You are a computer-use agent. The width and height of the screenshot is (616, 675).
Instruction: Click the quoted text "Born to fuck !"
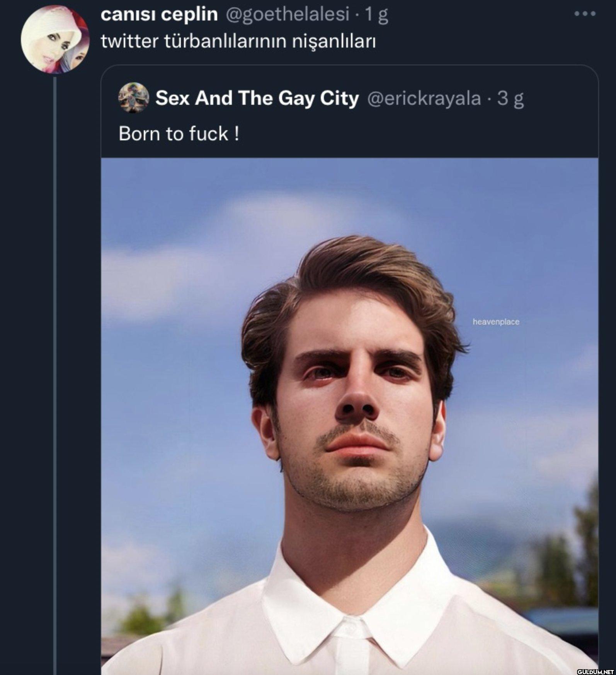(179, 134)
